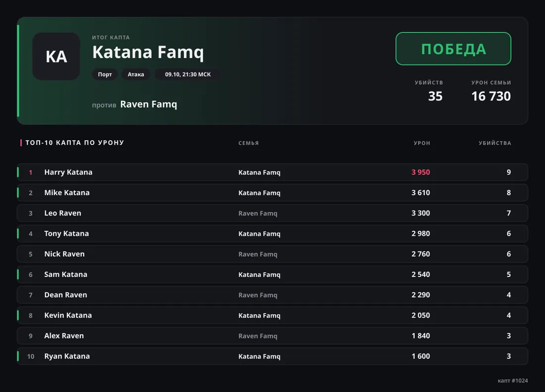Viewport: 545px width, 392px height.
Task: Click Harry Katana's kills count 9
Action: (x=509, y=172)
